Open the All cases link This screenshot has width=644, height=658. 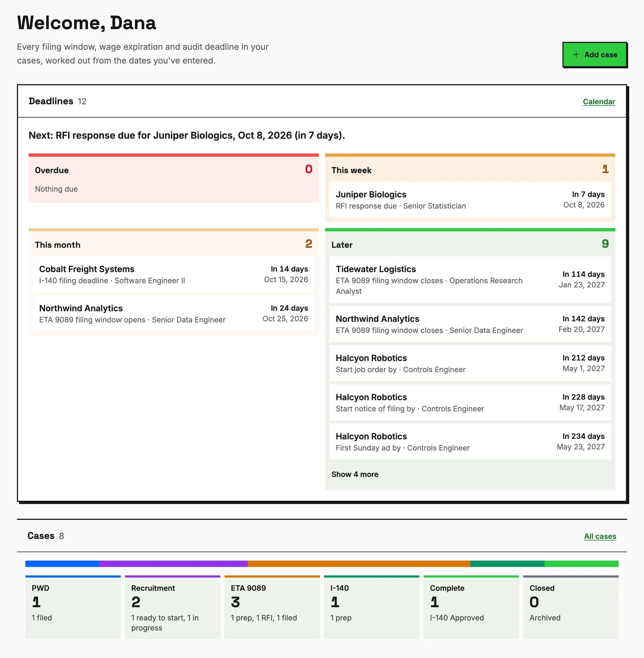600,536
